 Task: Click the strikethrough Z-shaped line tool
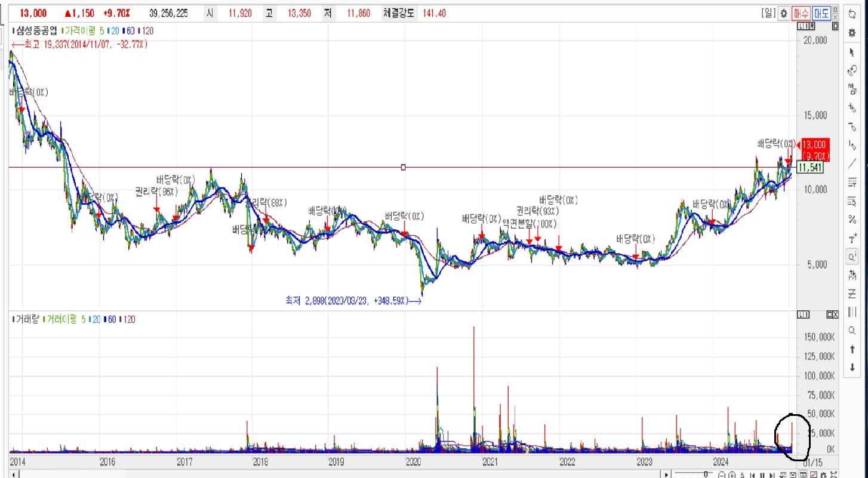(852, 294)
